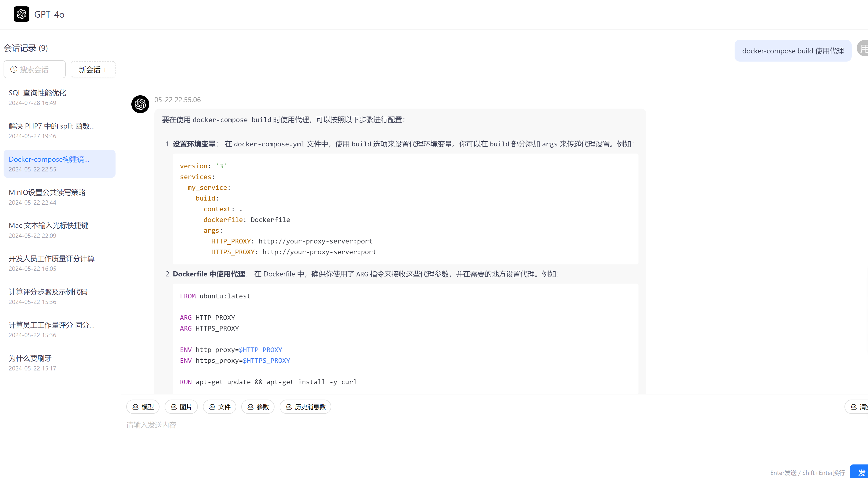Click the user message docker-compose build 使用代理
This screenshot has width=868, height=478.
[793, 51]
